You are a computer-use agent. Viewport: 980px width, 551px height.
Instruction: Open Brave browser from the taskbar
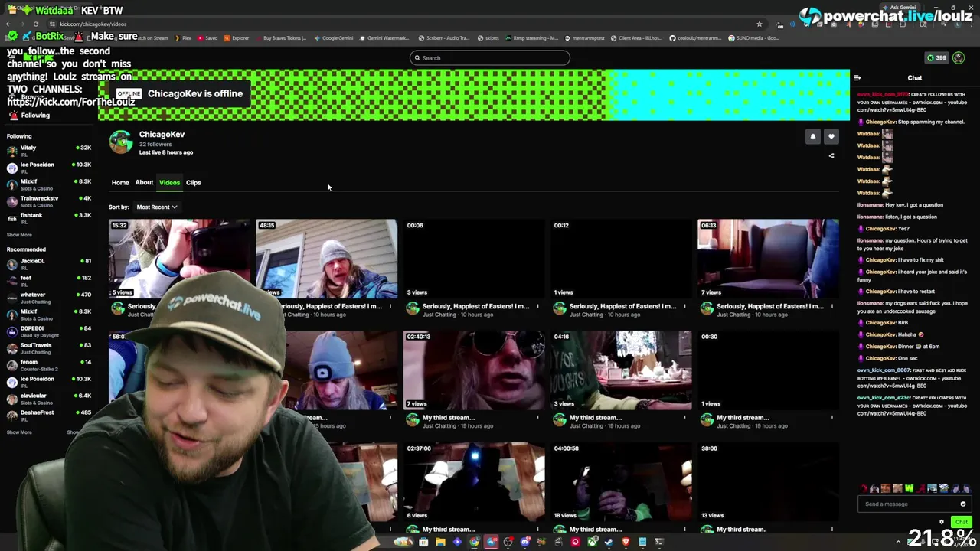(x=626, y=542)
